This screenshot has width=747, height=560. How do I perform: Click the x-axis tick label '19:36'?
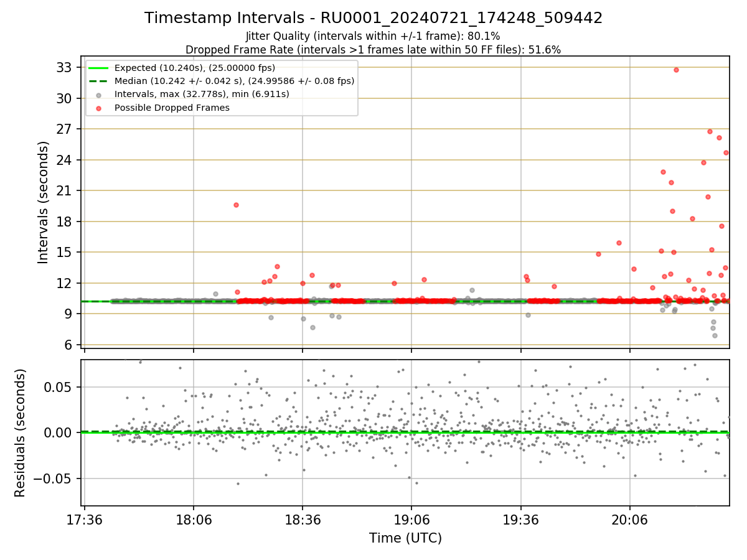point(520,520)
